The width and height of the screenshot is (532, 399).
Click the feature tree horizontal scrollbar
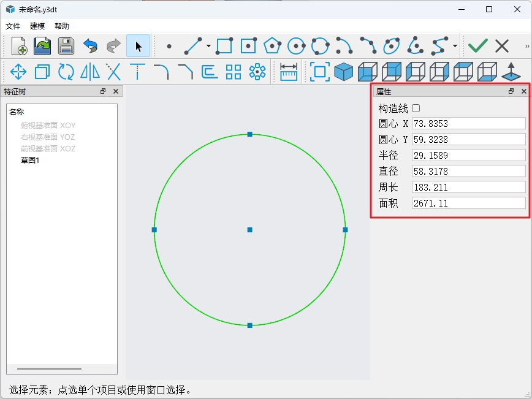pyautogui.click(x=49, y=369)
